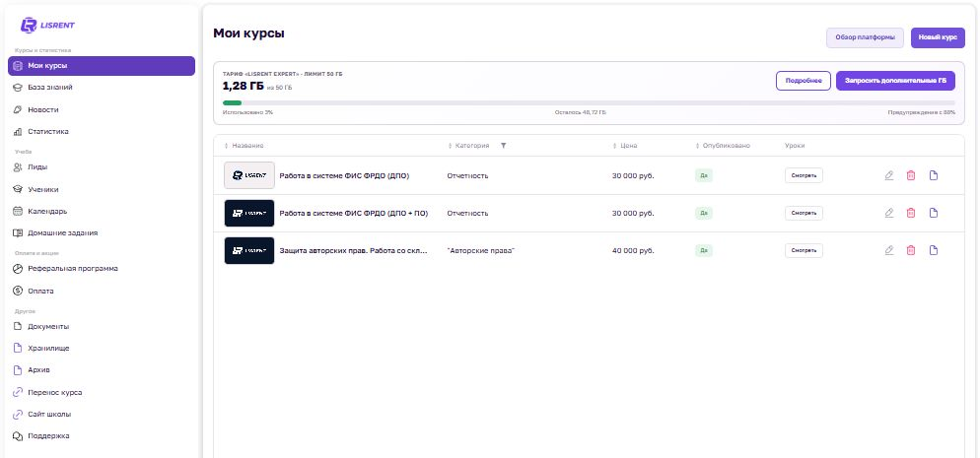Click the 40 000 руб. price cell
Screen dimensions: 980x458
[x=633, y=251]
